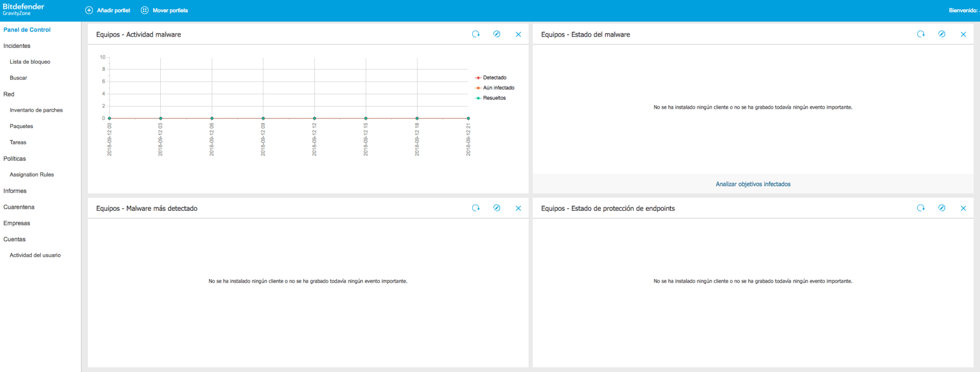This screenshot has width=980, height=372.
Task: Click the empty-state message in Estado de protección de endpoints
Action: coord(753,281)
